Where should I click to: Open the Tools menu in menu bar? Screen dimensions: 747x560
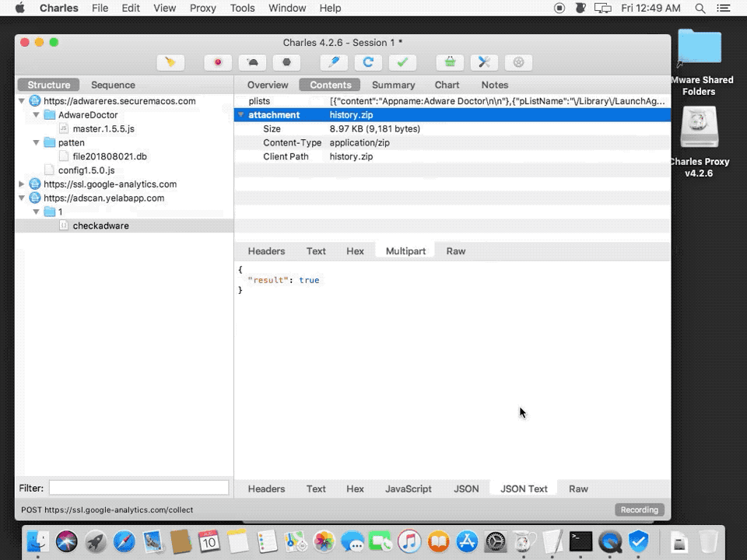(242, 8)
